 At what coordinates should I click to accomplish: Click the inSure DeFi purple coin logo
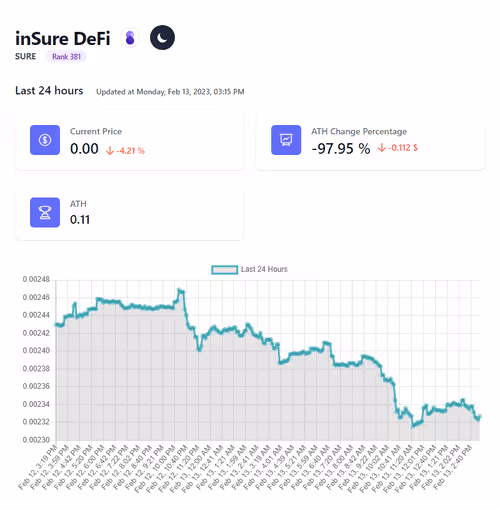coord(130,38)
